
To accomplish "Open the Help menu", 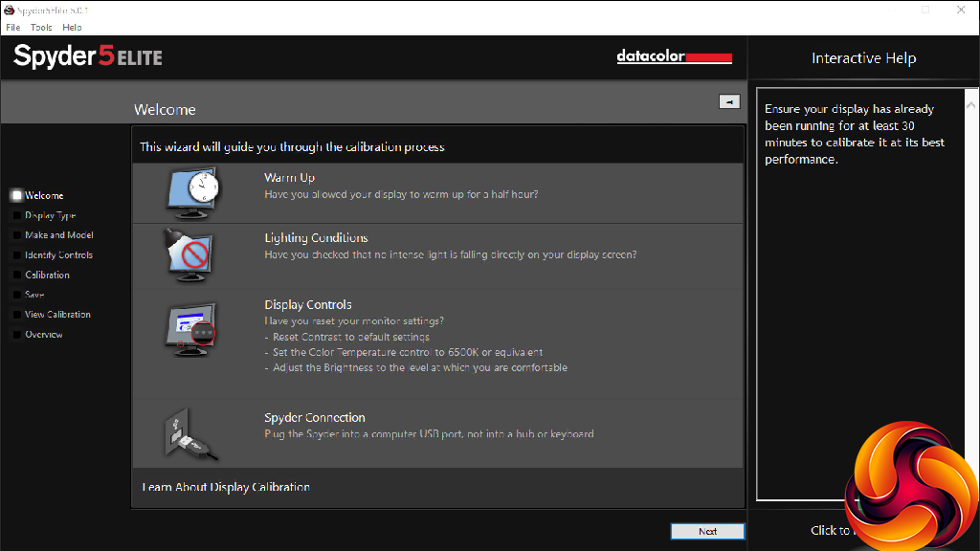I will pos(72,28).
